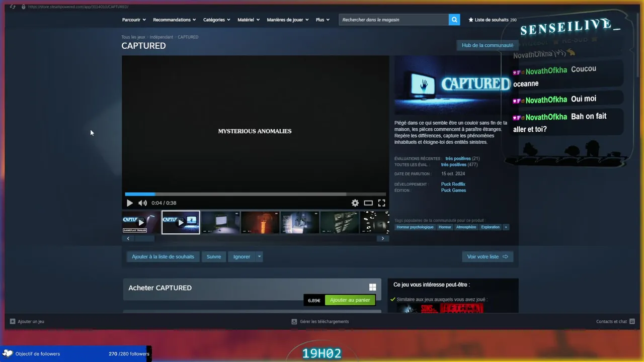Open the Catégories menu
The image size is (644, 362).
point(217,20)
